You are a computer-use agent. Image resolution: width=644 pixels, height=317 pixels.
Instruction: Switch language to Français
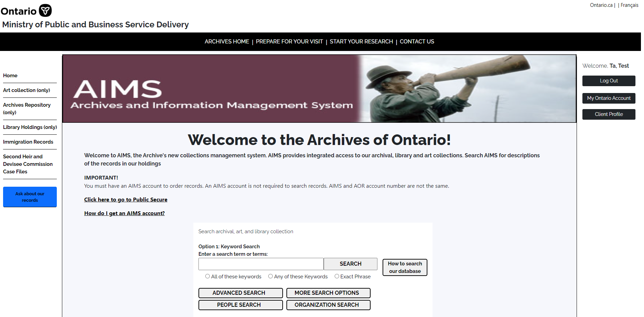629,5
